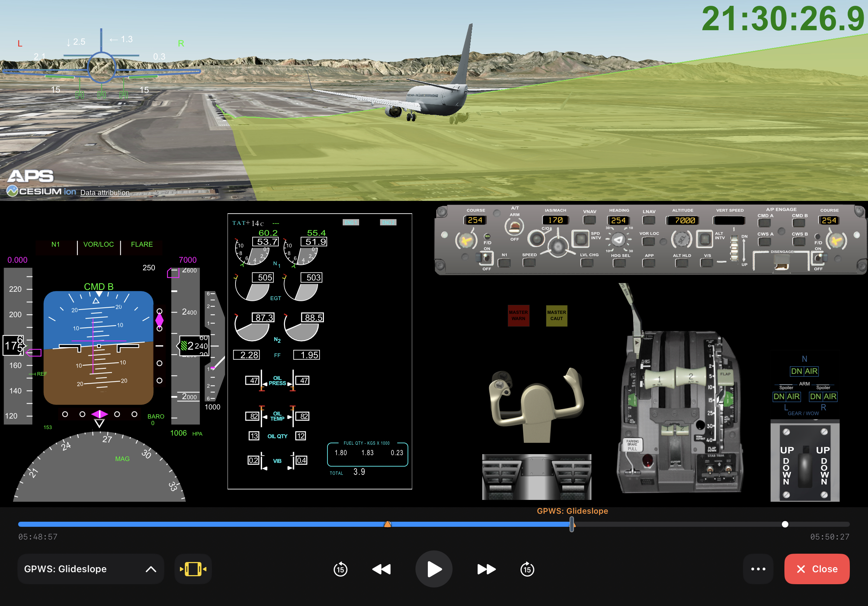Skip back 15 seconds
The width and height of the screenshot is (868, 606).
(340, 569)
